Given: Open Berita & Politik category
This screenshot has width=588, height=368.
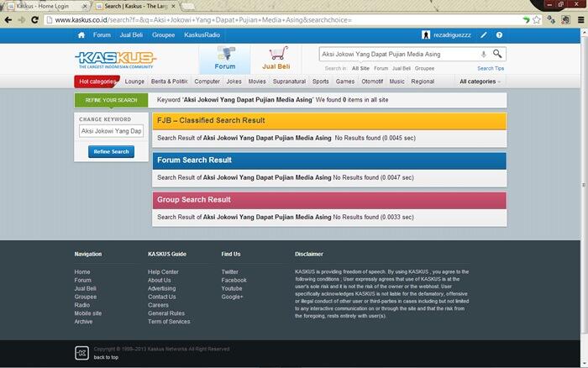Looking at the screenshot, I should click(x=169, y=81).
